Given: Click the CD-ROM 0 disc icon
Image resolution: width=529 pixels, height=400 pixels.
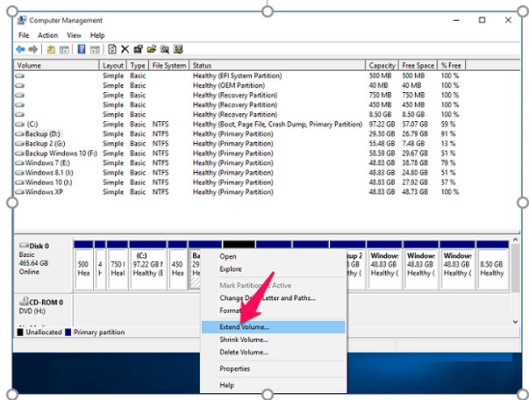Looking at the screenshot, I should tap(24, 301).
